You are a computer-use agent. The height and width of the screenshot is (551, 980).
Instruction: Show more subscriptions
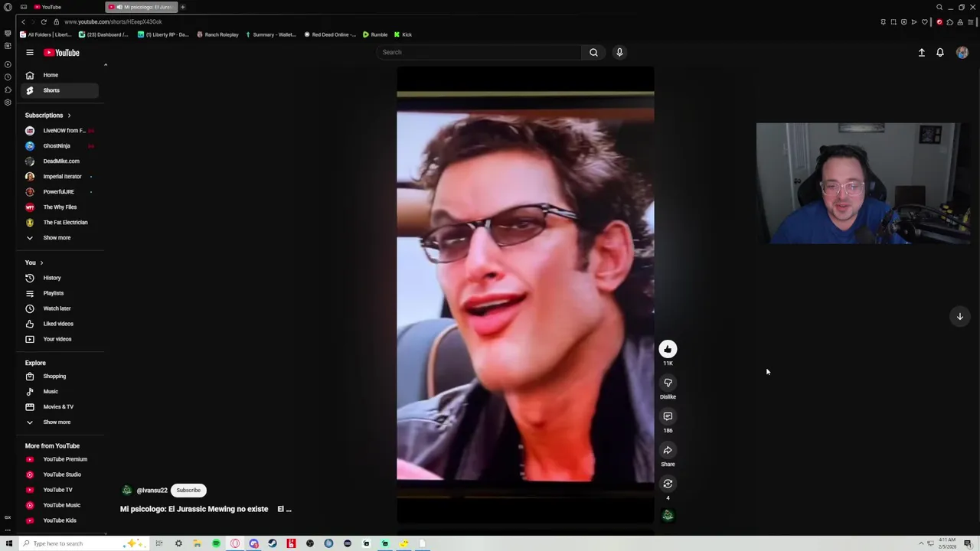coord(60,238)
